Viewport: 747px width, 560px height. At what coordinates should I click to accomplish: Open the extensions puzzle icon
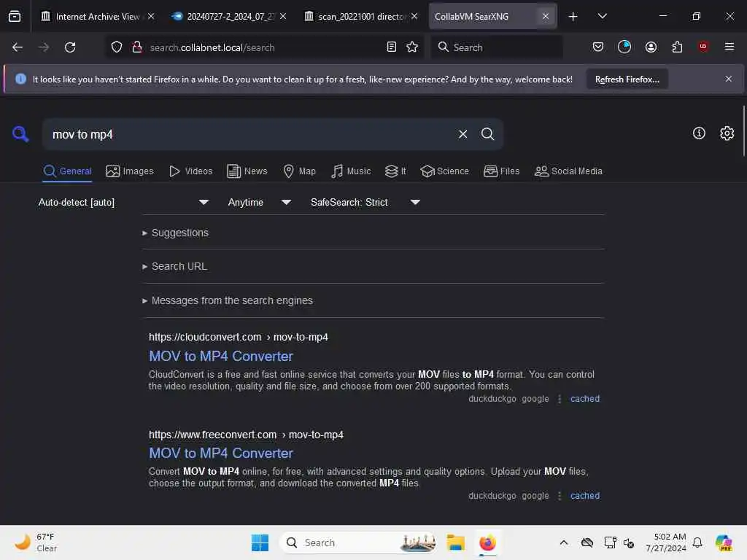677,47
